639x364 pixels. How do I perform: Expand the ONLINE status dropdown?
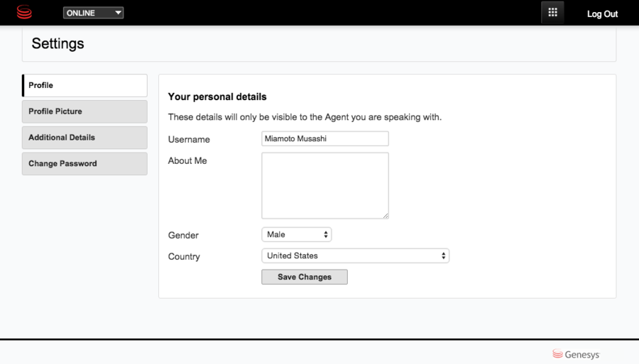point(93,13)
